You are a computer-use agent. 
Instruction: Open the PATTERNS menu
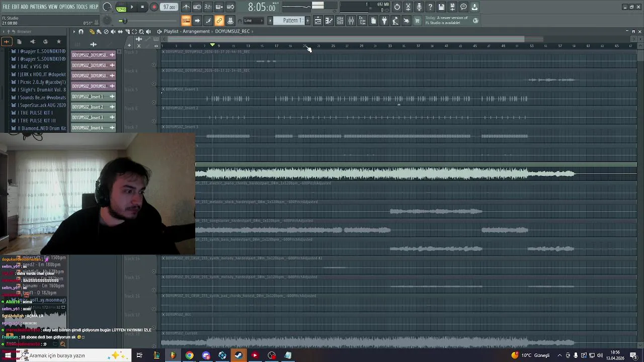coord(38,7)
